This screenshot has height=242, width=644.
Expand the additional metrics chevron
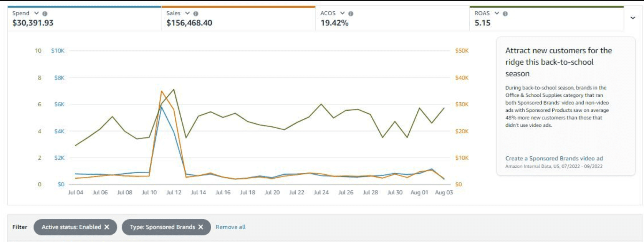coord(633,18)
